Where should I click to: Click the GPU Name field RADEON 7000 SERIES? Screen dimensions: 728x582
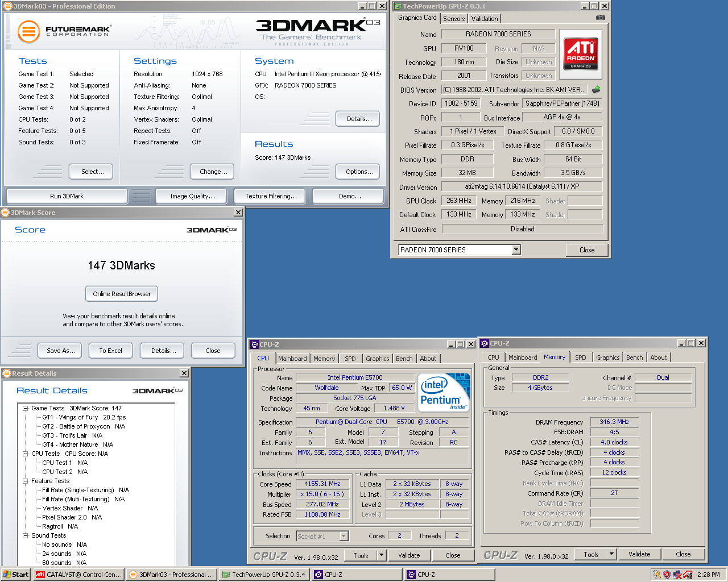coord(498,34)
